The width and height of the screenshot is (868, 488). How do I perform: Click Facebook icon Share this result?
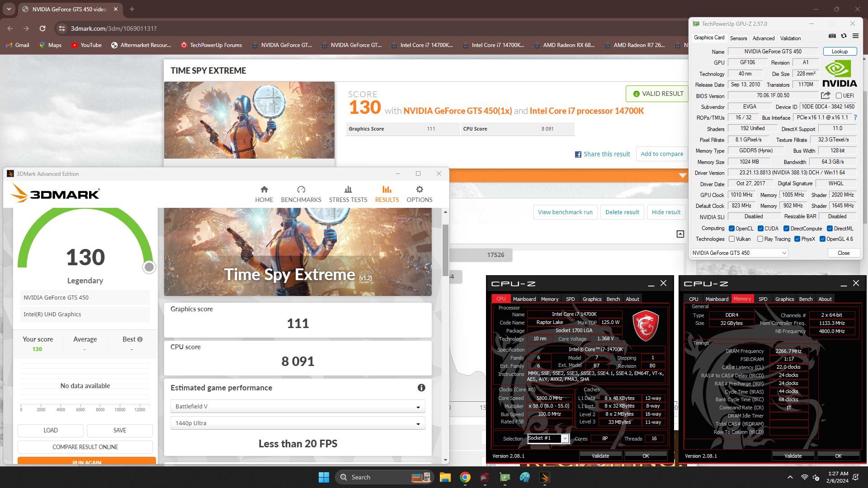pyautogui.click(x=578, y=155)
